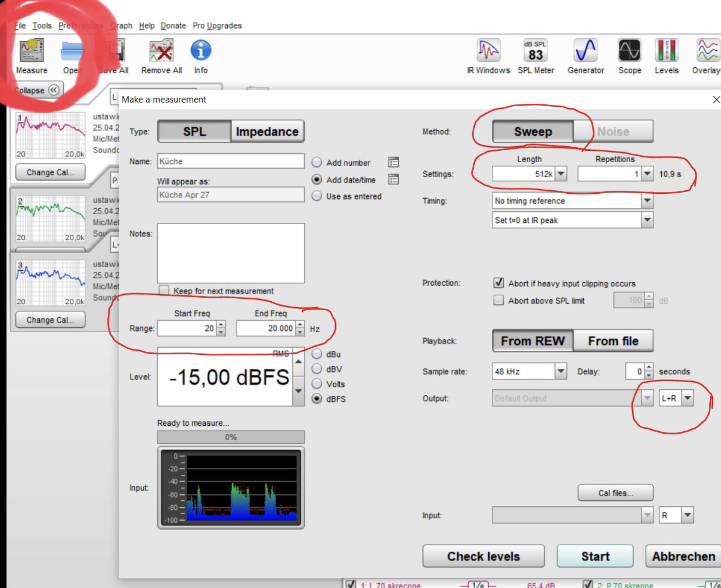Click the Start Freq field

click(x=187, y=328)
